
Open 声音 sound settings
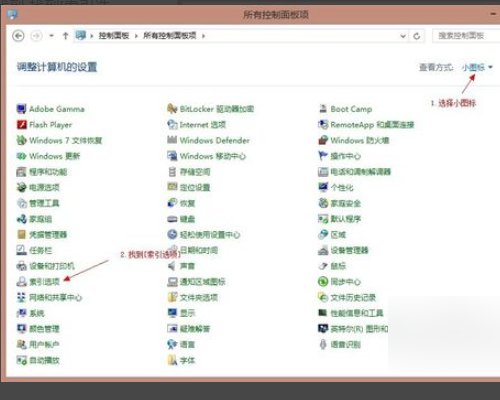coord(181,266)
